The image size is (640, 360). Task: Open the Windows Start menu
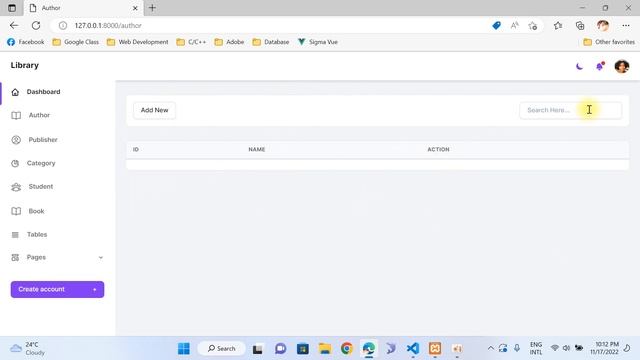click(x=184, y=349)
